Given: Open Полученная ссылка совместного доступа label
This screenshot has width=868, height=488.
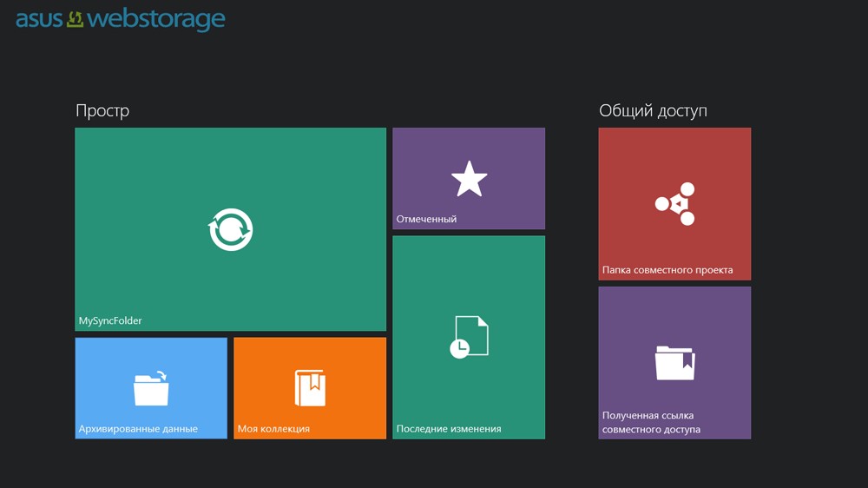Looking at the screenshot, I should click(652, 422).
